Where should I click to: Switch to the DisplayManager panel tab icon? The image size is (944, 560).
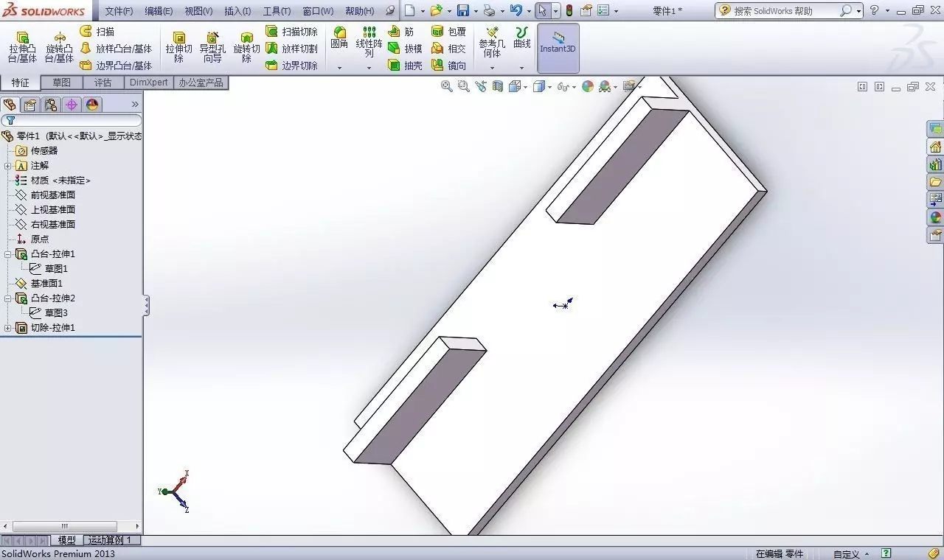point(92,105)
